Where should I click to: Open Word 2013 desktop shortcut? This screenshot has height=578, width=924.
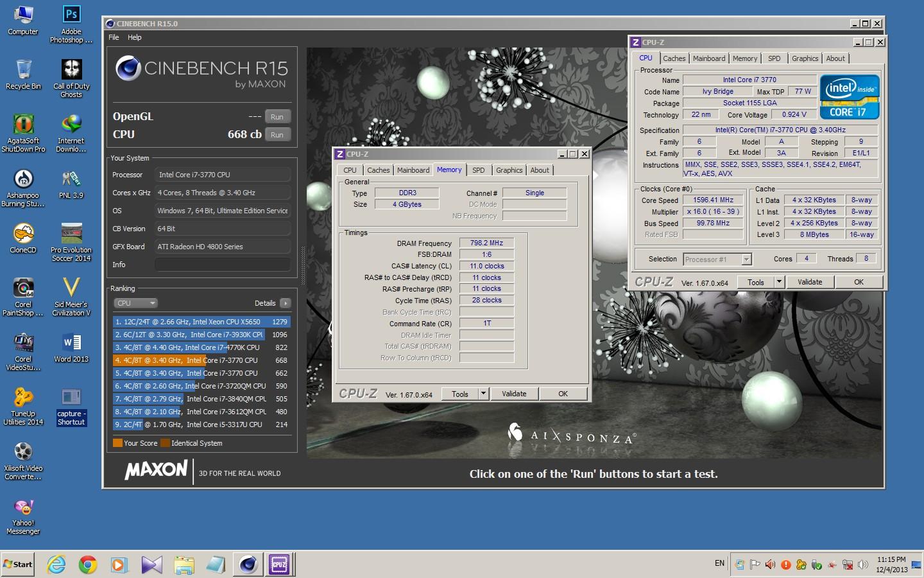coord(71,348)
